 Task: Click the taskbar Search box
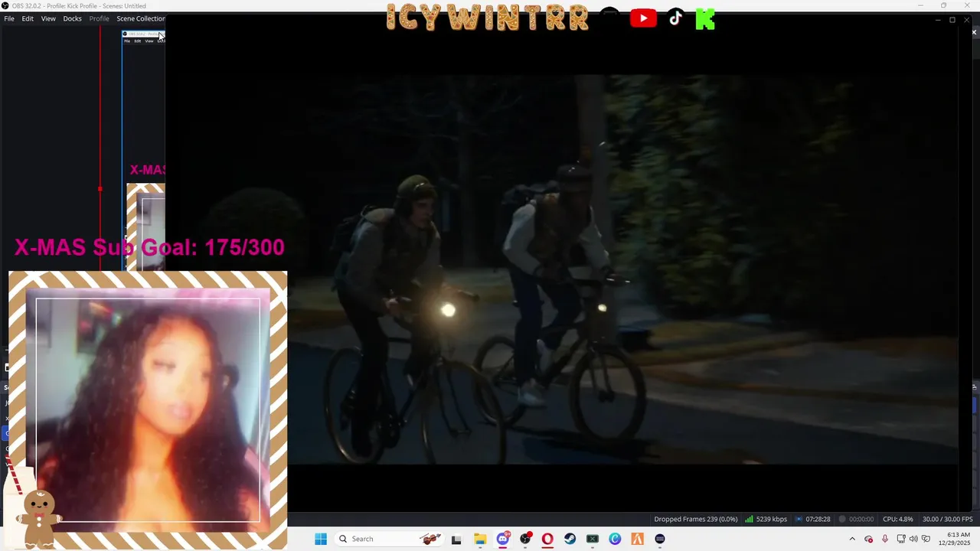(x=390, y=539)
